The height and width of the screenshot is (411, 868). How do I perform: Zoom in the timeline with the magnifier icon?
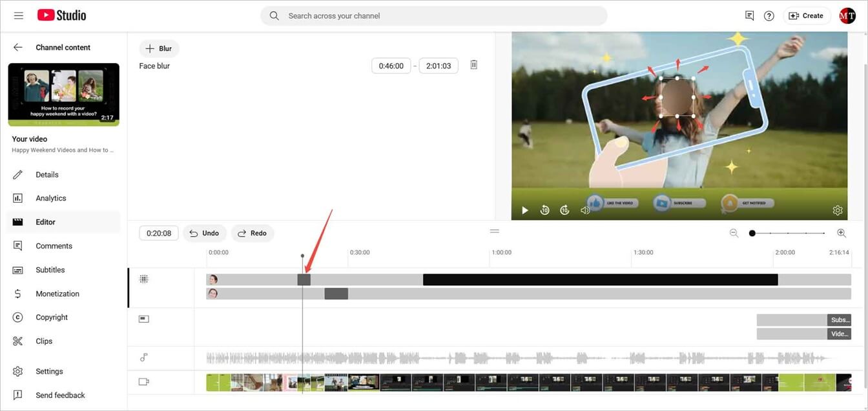coord(841,232)
